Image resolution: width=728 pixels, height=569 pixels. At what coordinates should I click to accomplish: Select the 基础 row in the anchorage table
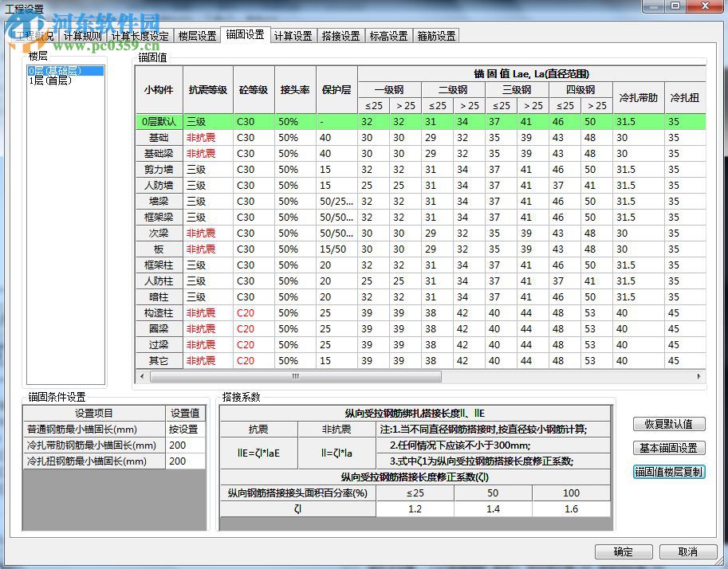159,138
